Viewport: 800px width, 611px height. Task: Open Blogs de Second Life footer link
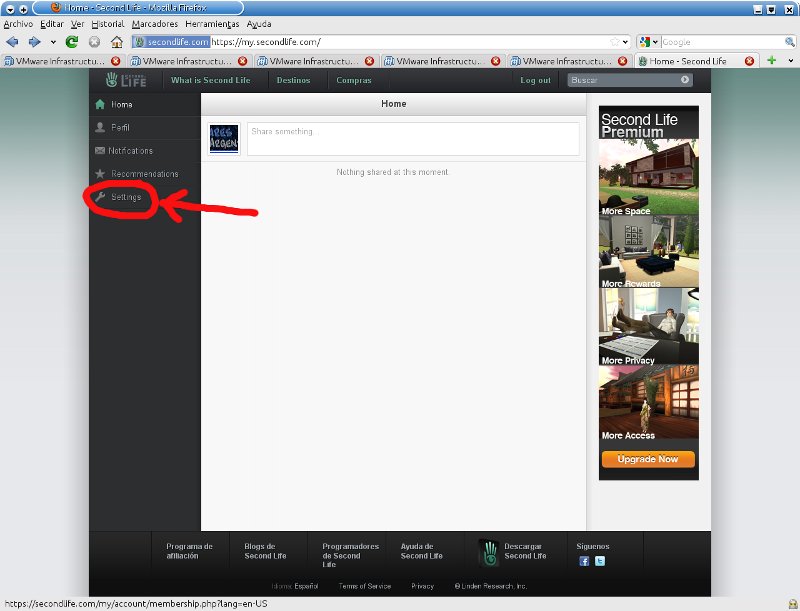pos(265,551)
